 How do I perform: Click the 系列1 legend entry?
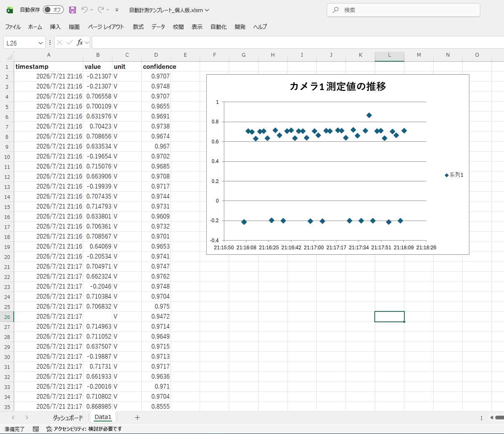[x=454, y=175]
